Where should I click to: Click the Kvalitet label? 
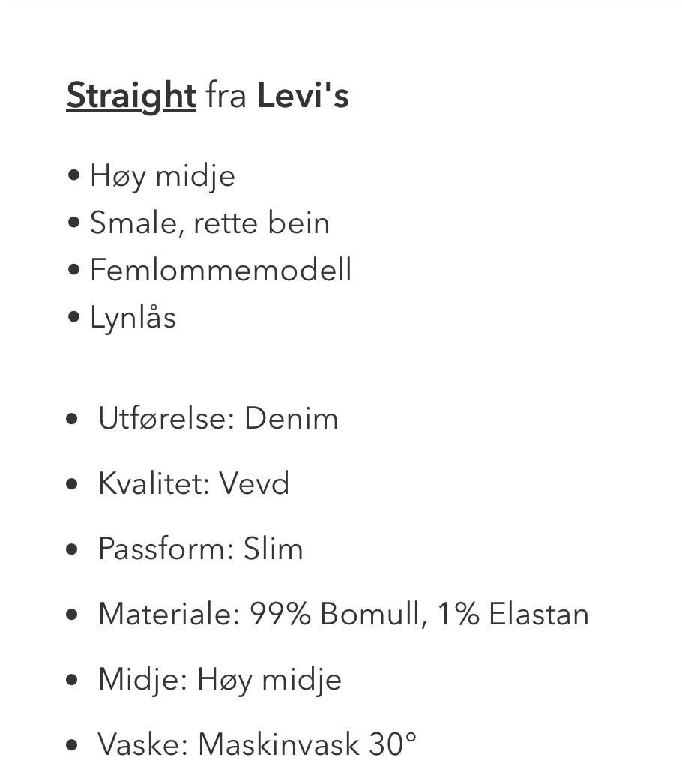154,483
